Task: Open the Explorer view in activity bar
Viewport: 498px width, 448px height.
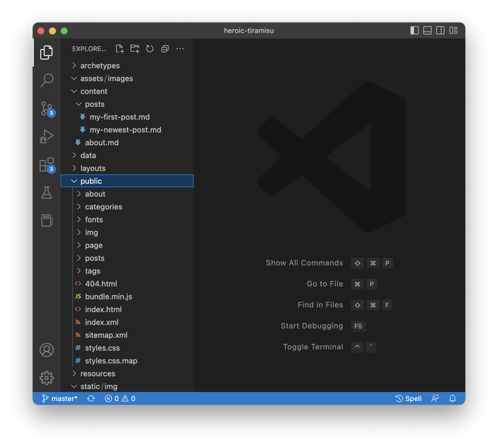Action: 47,53
